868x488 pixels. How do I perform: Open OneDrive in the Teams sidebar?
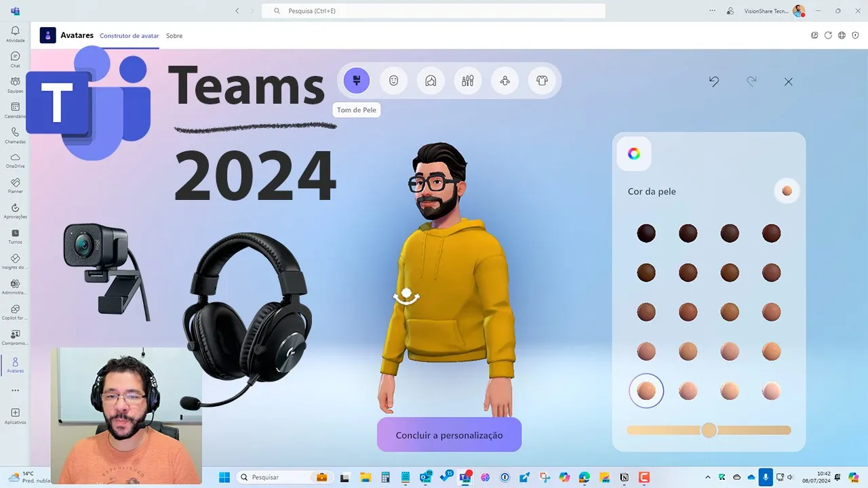coord(15,161)
